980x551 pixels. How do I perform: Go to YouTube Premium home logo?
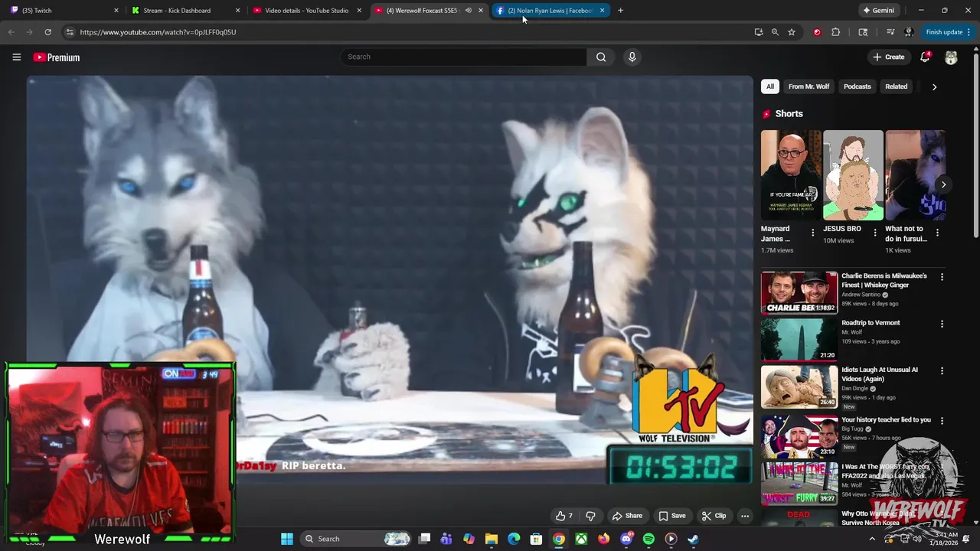[56, 57]
